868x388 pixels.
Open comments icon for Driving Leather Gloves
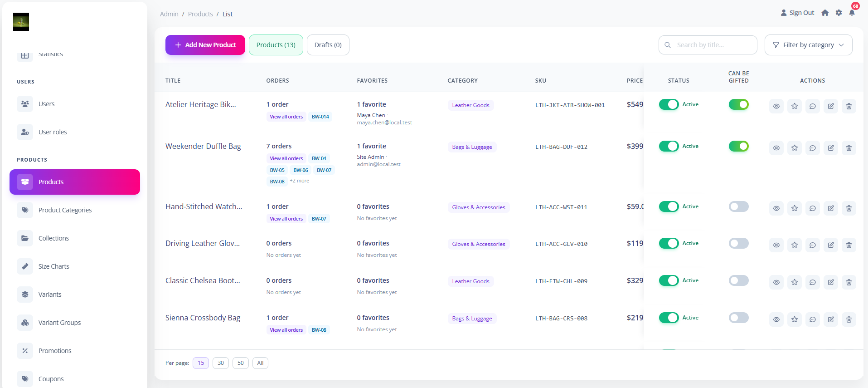(812, 245)
